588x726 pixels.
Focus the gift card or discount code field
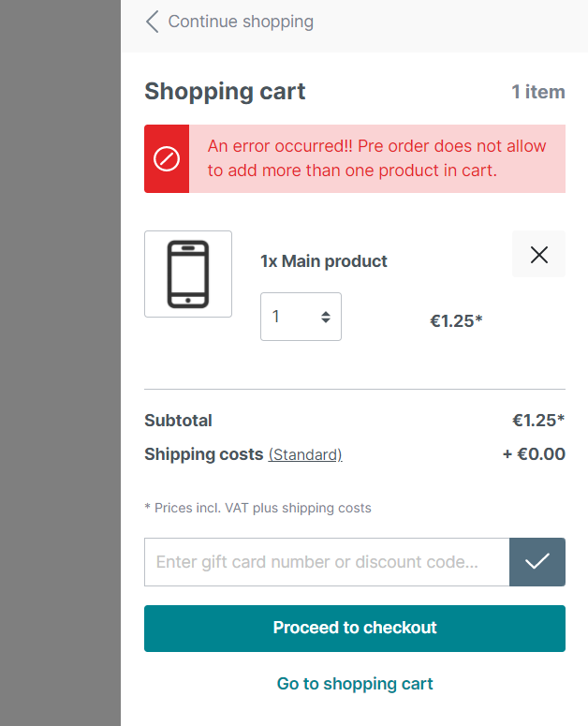click(x=326, y=562)
